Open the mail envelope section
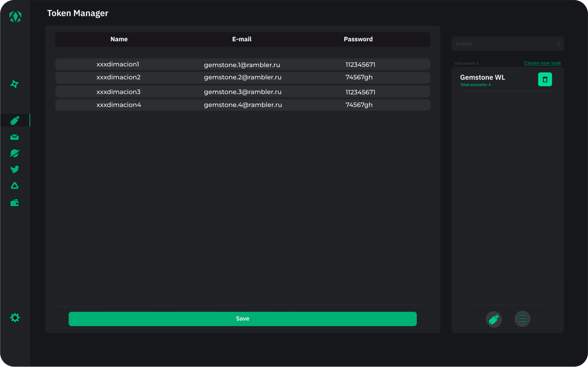The width and height of the screenshot is (588, 367). pos(15,137)
